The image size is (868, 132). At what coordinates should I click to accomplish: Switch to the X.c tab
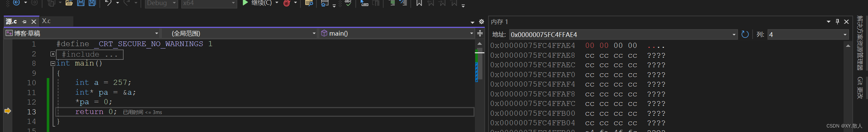[47, 21]
